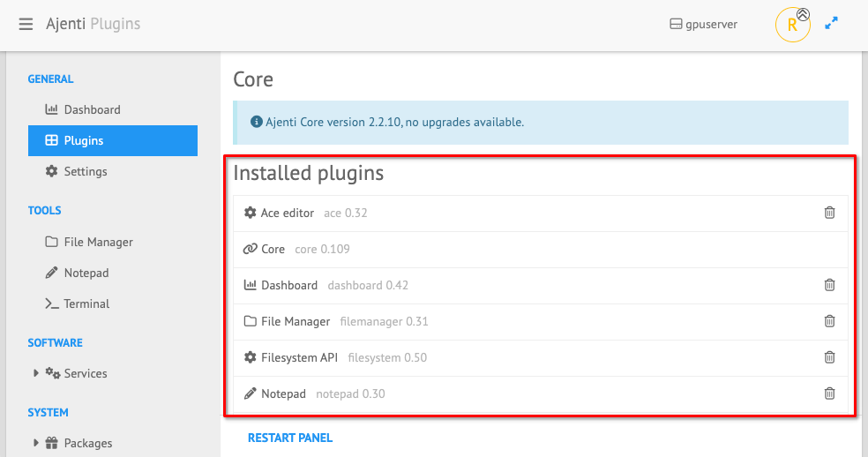Delete the Filesystem API plugin
The width and height of the screenshot is (868, 457).
[x=829, y=357]
